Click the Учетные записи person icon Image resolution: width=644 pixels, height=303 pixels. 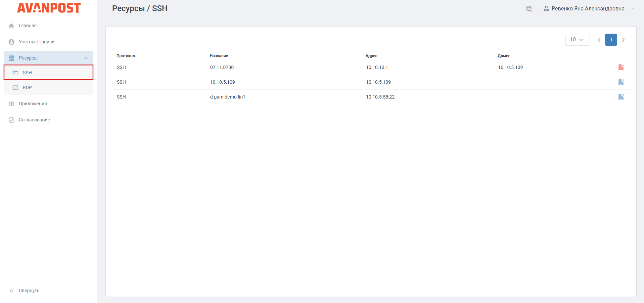(11, 42)
